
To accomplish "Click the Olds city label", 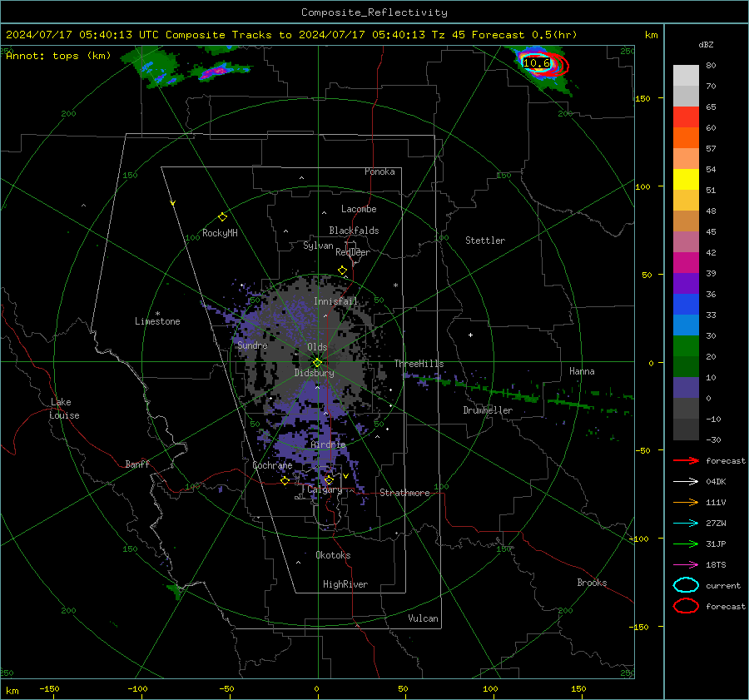I will tap(317, 347).
